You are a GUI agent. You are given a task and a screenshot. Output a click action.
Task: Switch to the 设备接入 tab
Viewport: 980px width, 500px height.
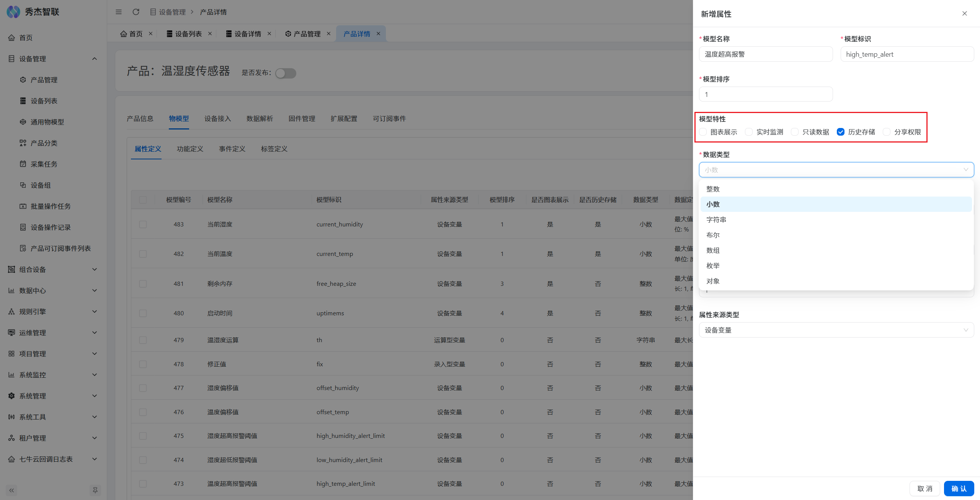click(217, 118)
